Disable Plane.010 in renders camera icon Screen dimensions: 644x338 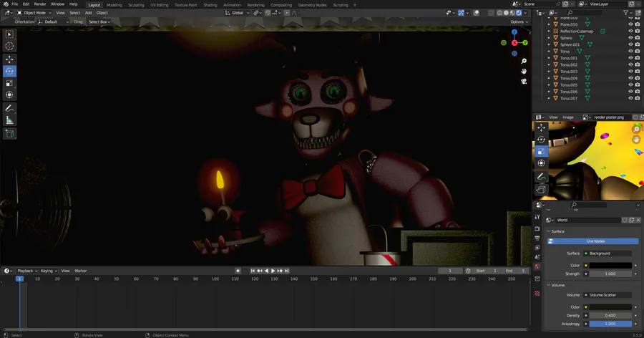pos(638,24)
